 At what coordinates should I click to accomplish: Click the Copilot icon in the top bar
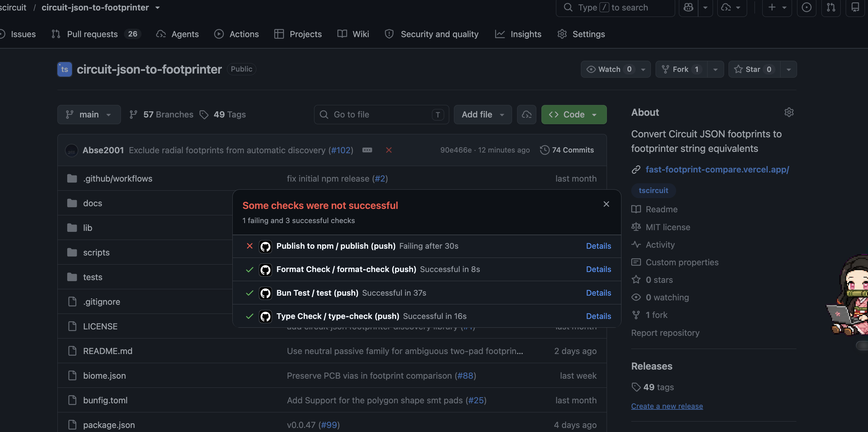coord(688,7)
